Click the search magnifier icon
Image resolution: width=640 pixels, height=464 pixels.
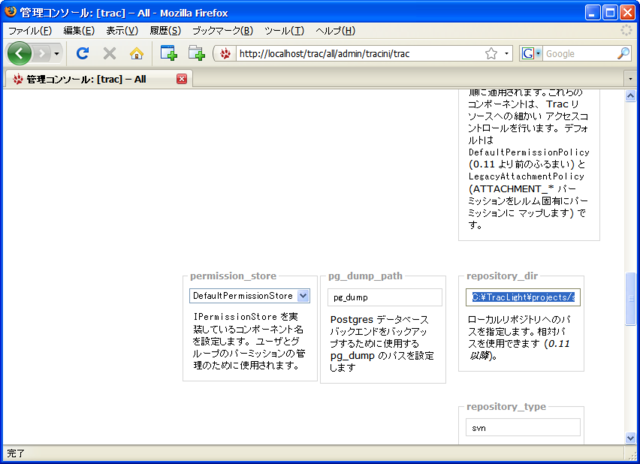pos(623,53)
